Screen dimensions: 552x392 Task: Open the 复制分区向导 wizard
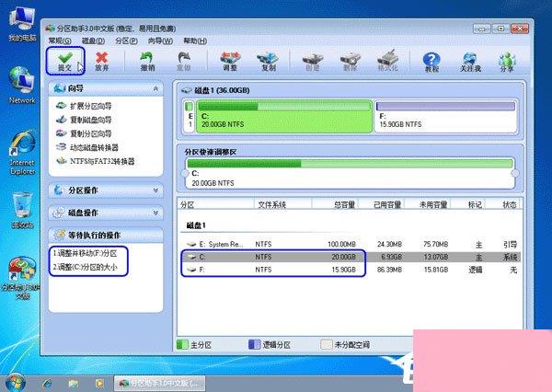(84, 133)
